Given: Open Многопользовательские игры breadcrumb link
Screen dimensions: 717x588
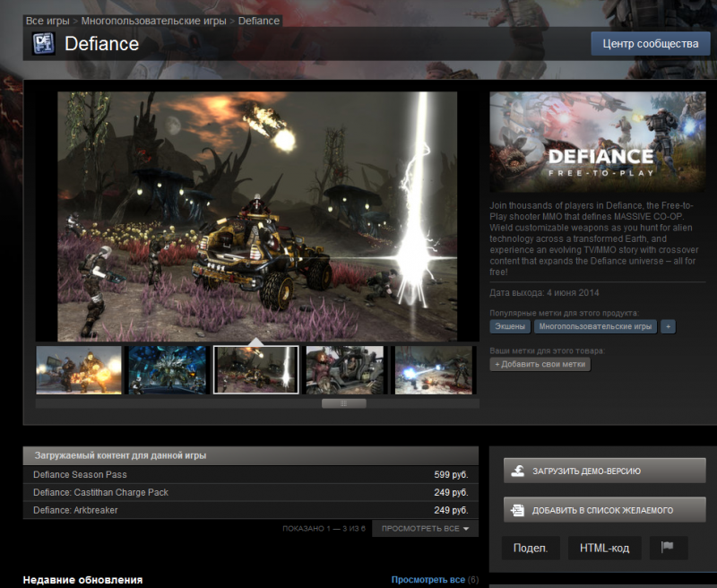Looking at the screenshot, I should tap(153, 21).
